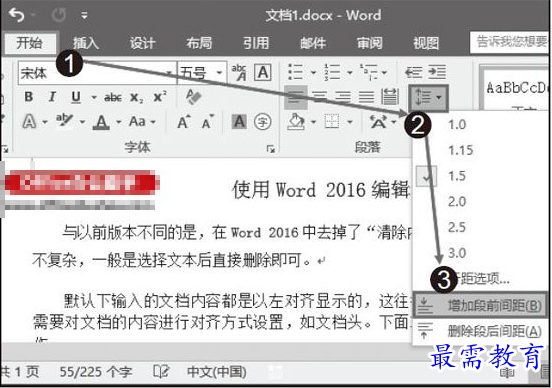Click the Asian layout icon
Screen dimensions: 552x388
(378, 122)
